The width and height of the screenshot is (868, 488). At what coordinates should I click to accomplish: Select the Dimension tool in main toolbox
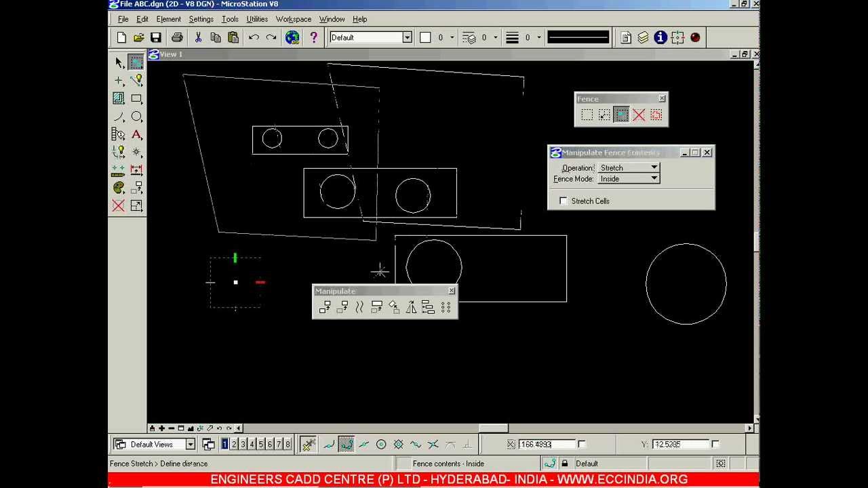(x=136, y=170)
